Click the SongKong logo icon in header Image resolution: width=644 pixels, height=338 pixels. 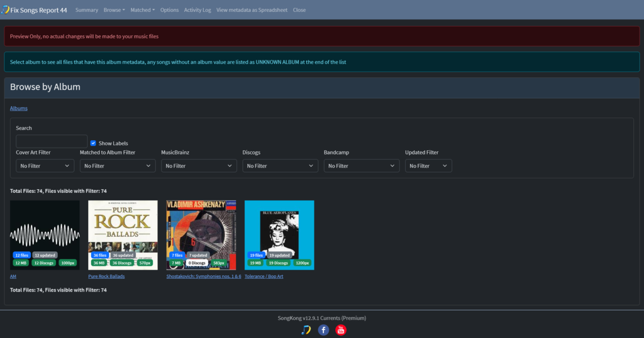[5, 9]
